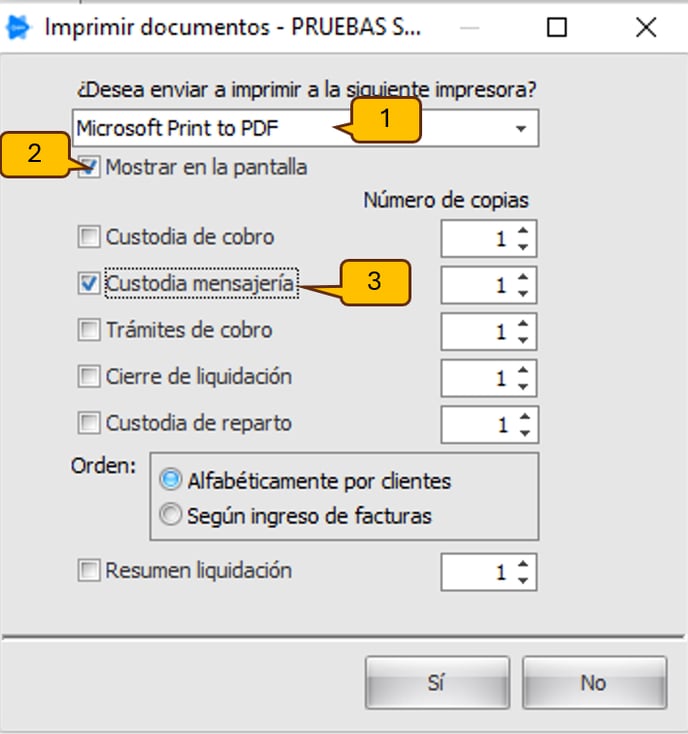The image size is (688, 734).
Task: Uncheck the Custodia mensajería checkbox
Action: tap(89, 283)
